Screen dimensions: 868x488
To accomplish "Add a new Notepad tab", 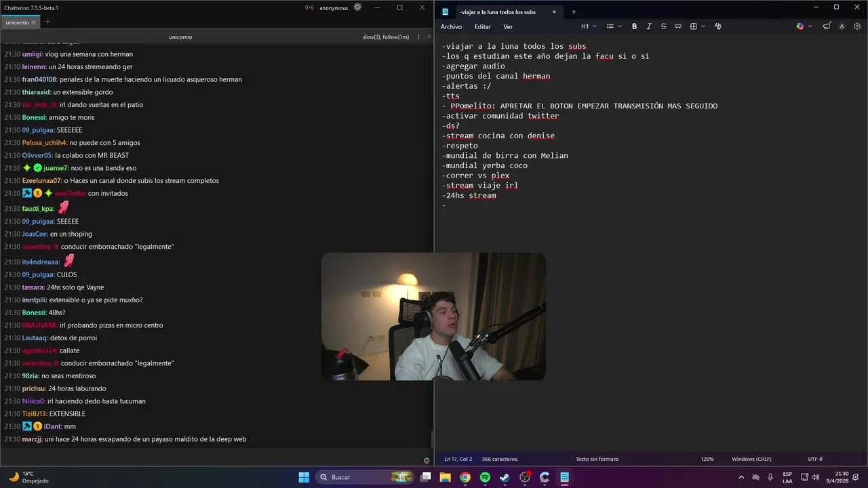I will tap(574, 12).
